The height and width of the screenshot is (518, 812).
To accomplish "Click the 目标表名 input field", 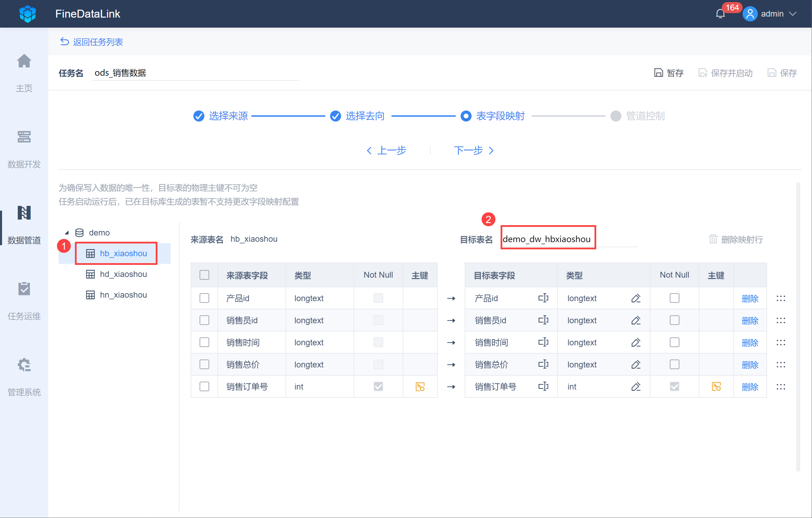I will click(x=569, y=239).
